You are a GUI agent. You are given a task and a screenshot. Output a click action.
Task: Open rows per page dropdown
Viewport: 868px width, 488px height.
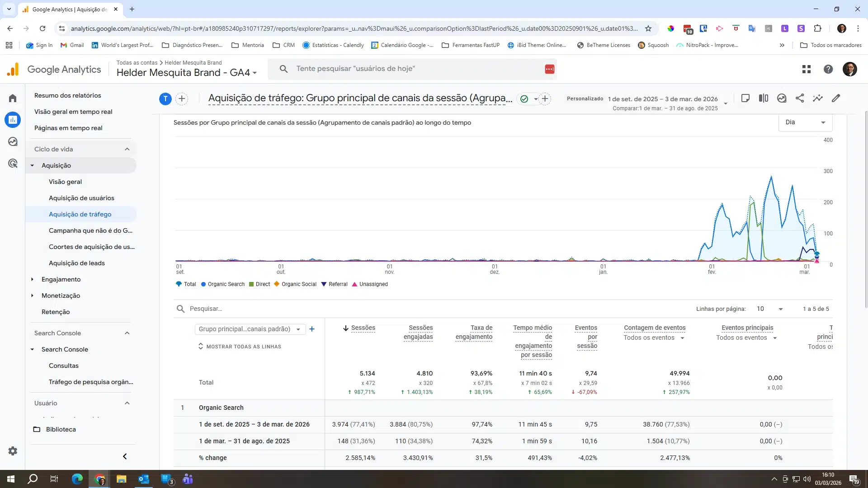click(x=769, y=309)
